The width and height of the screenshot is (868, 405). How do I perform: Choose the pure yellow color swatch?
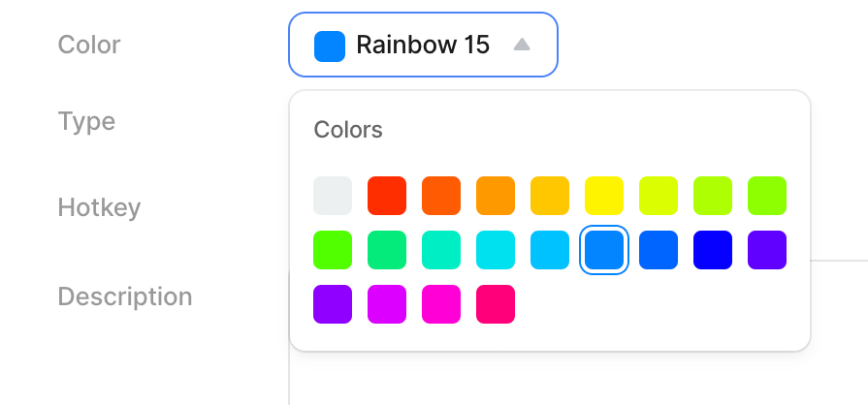tap(604, 196)
